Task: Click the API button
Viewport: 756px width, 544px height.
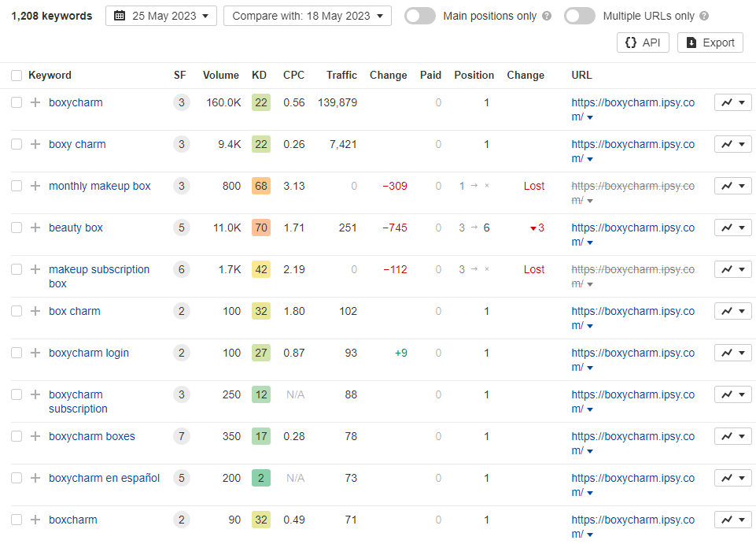Action: (643, 43)
